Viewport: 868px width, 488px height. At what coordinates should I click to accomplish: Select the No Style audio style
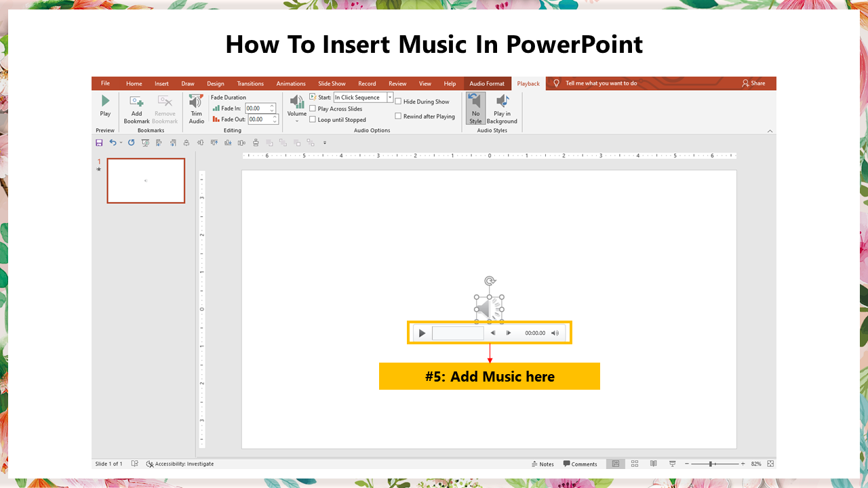point(475,108)
